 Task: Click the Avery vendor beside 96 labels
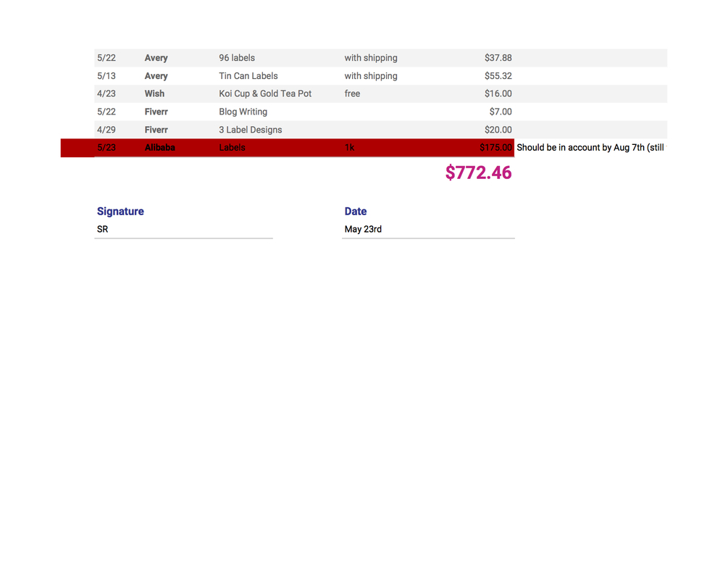point(156,58)
